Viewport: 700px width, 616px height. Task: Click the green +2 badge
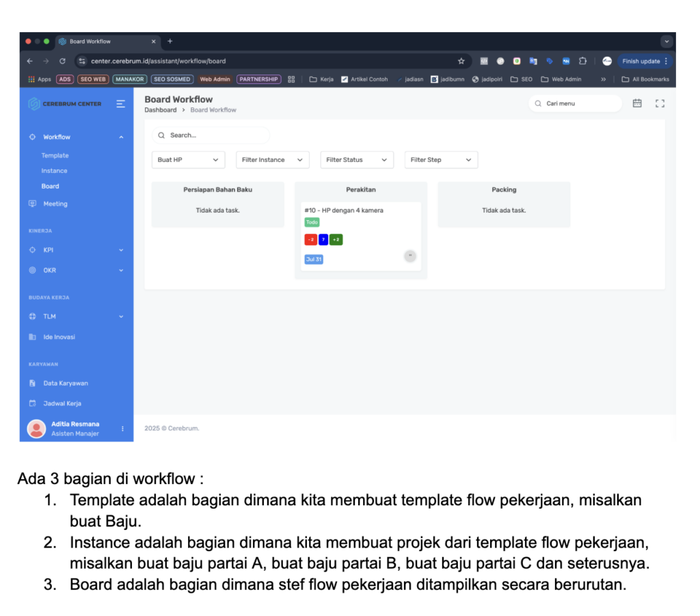336,240
